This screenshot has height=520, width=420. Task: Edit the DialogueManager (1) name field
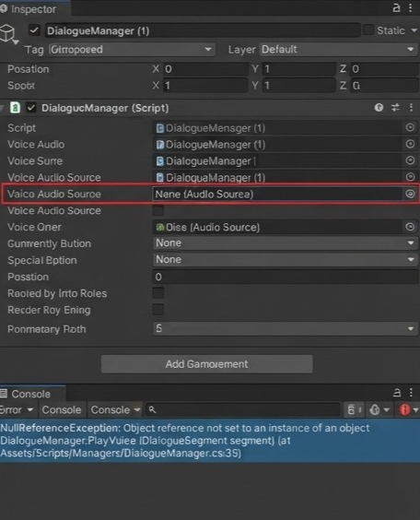tap(203, 30)
